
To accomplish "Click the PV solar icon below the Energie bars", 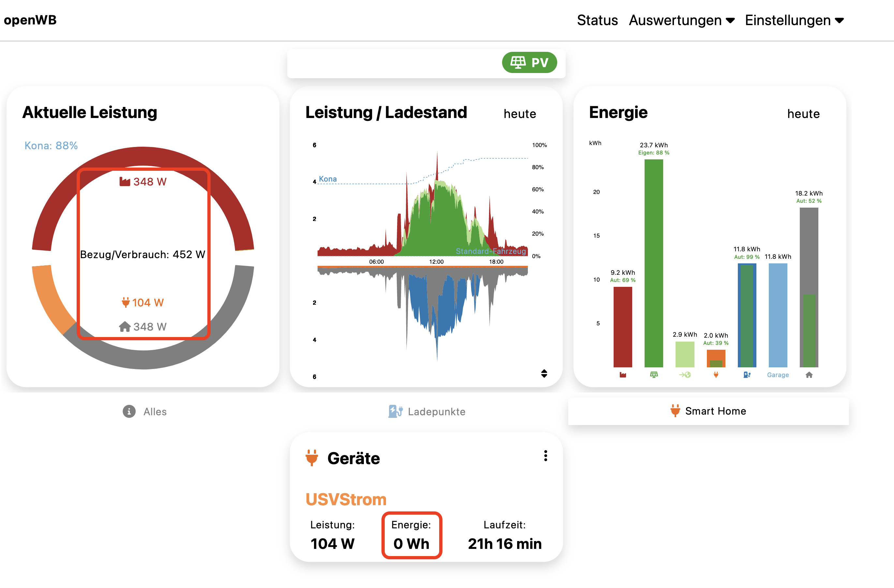I will point(654,375).
